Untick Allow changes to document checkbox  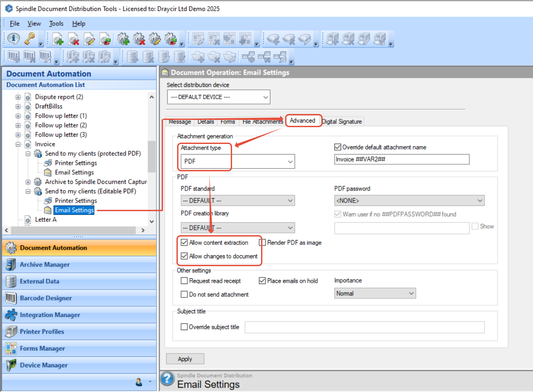[x=184, y=256]
